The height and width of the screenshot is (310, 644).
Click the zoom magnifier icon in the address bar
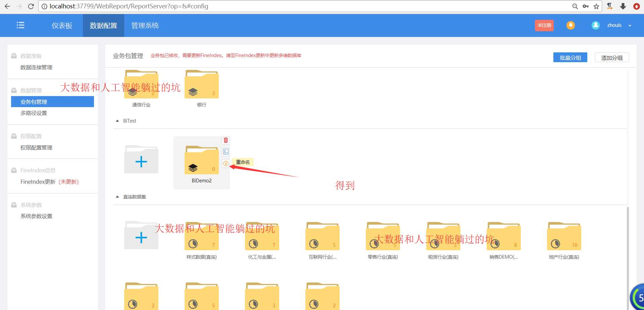[x=575, y=6]
